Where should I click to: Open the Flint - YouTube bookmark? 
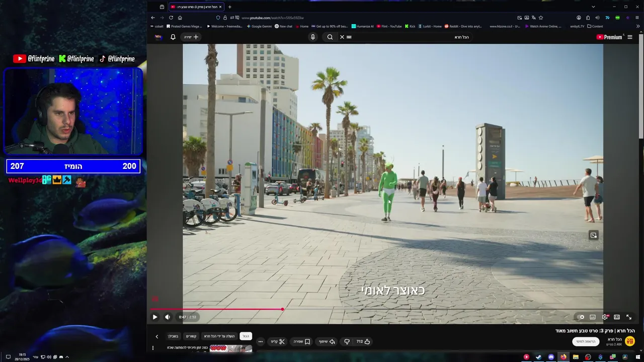(x=389, y=26)
